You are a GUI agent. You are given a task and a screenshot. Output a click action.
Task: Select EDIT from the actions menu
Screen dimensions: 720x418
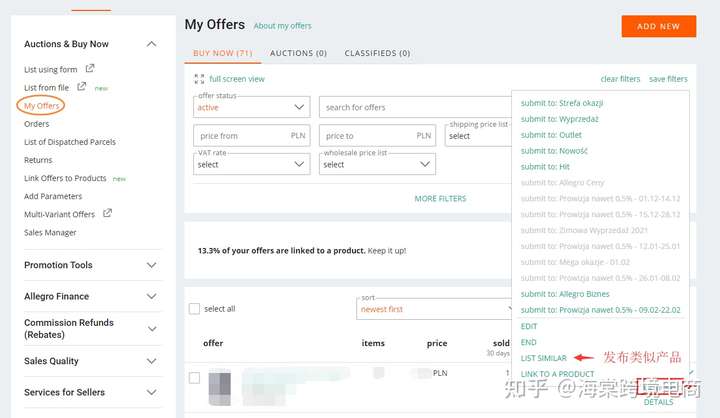529,326
